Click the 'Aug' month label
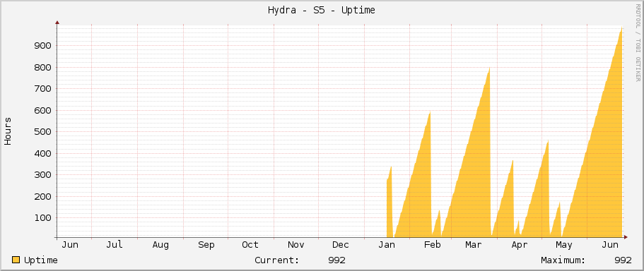This screenshot has height=271, width=644. (160, 245)
